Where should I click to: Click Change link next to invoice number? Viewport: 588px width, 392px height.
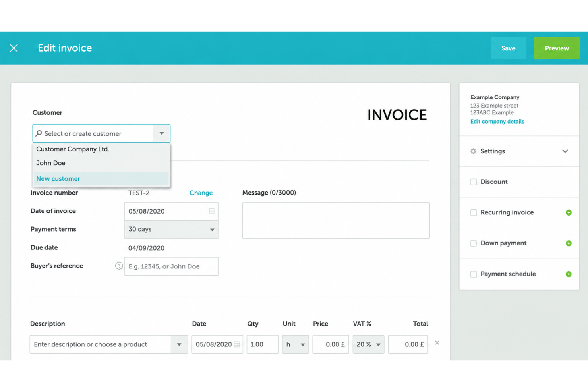tap(201, 193)
